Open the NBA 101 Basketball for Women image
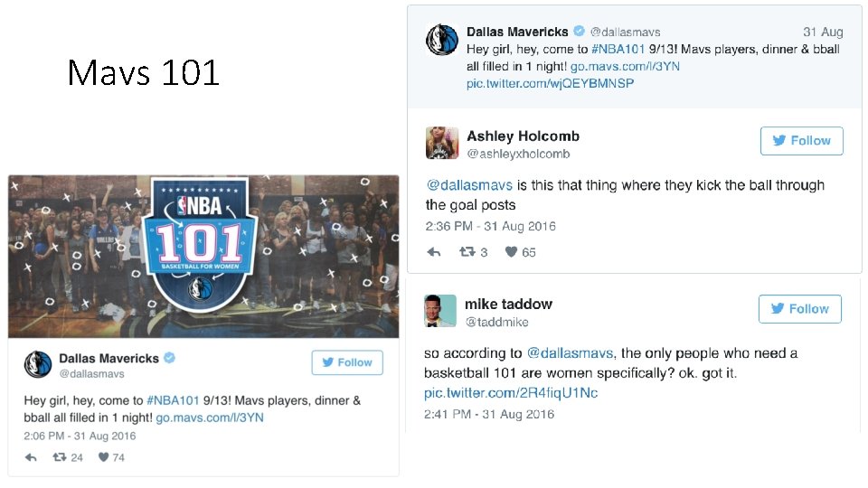The image size is (868, 488). tap(203, 257)
